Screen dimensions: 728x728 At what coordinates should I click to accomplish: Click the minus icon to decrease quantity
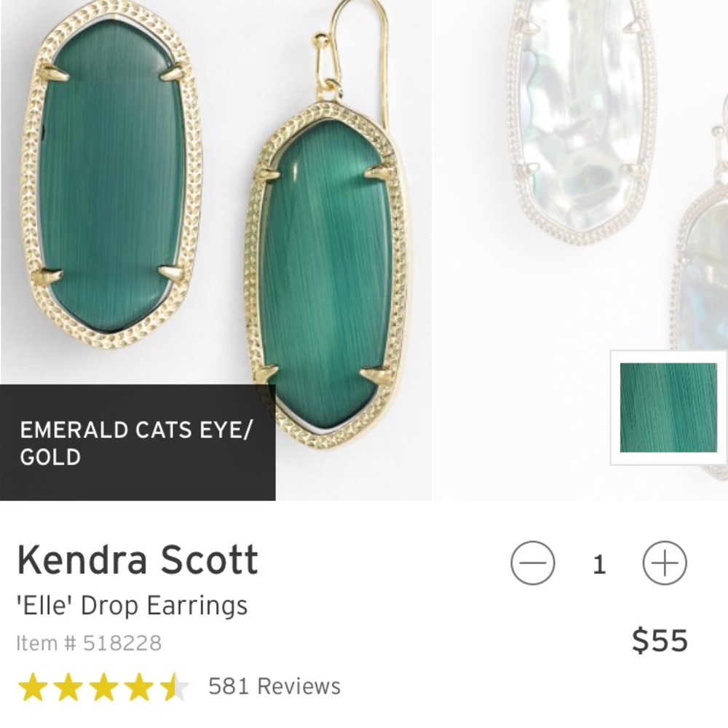pos(533,561)
